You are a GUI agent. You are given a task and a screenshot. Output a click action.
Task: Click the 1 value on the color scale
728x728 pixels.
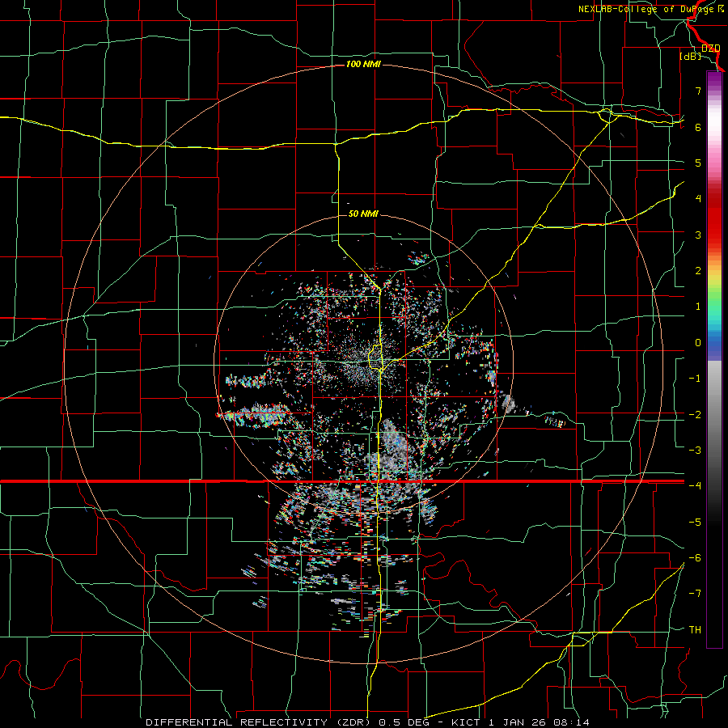[698, 307]
